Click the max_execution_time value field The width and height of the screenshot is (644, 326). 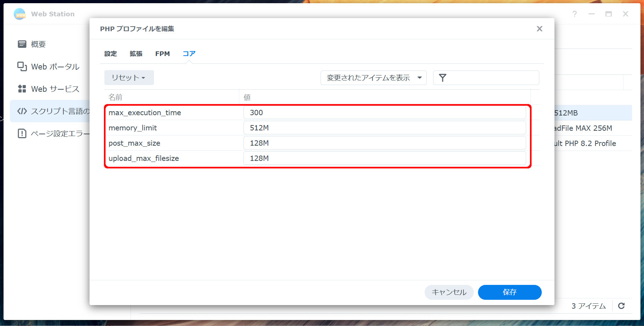coord(384,113)
